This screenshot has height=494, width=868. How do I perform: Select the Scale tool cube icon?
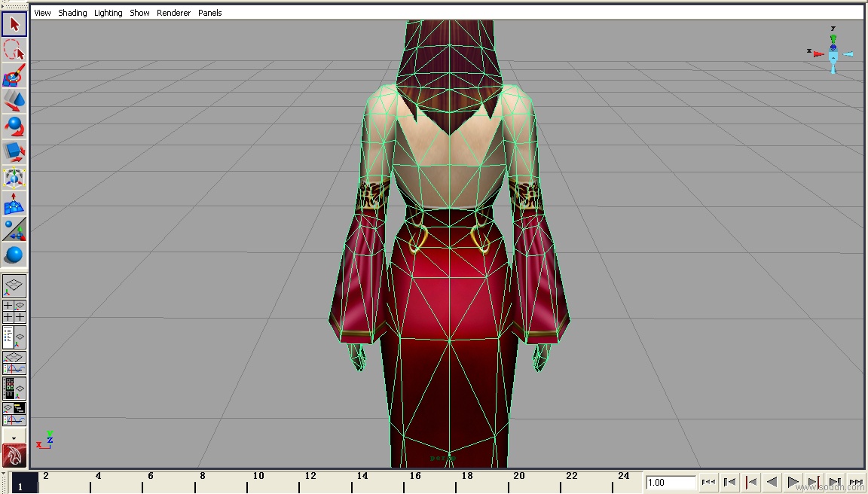(14, 152)
